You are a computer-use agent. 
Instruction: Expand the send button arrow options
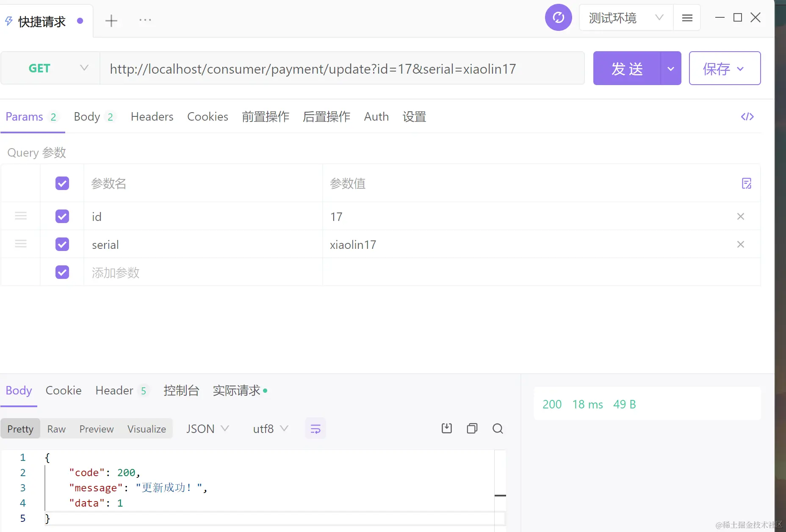point(671,68)
